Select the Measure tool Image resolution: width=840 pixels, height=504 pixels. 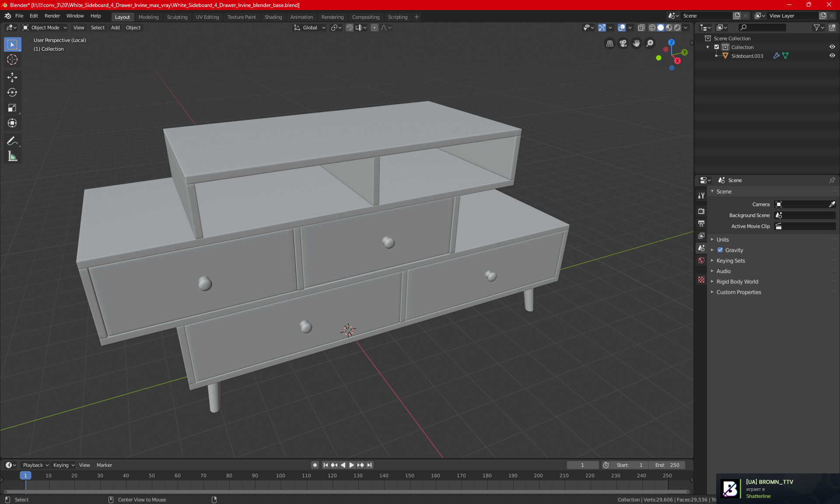coord(12,156)
